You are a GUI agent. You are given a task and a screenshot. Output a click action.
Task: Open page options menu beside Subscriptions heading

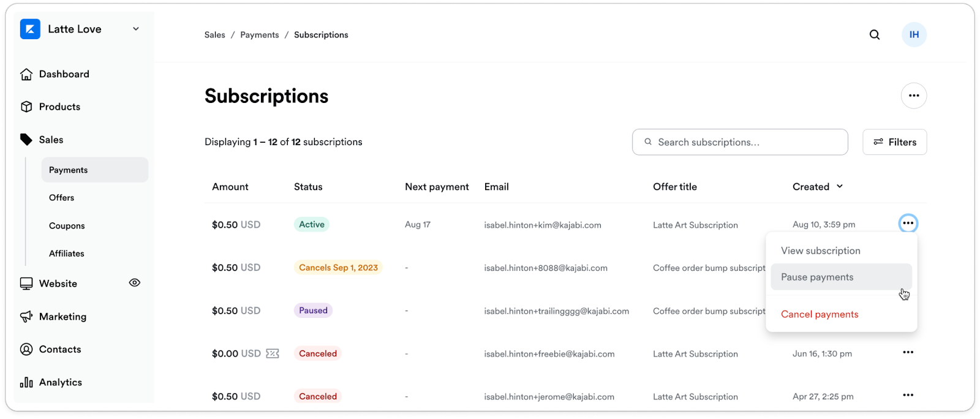coord(913,96)
